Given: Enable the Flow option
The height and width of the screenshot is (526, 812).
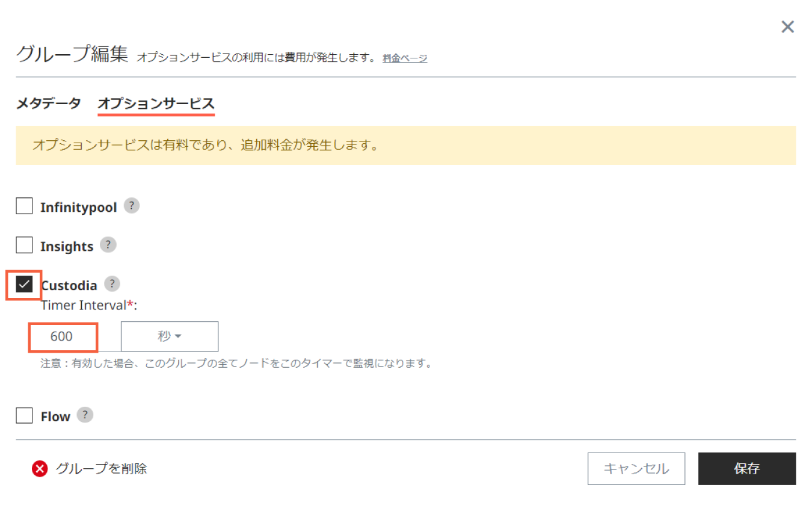Looking at the screenshot, I should [x=24, y=415].
